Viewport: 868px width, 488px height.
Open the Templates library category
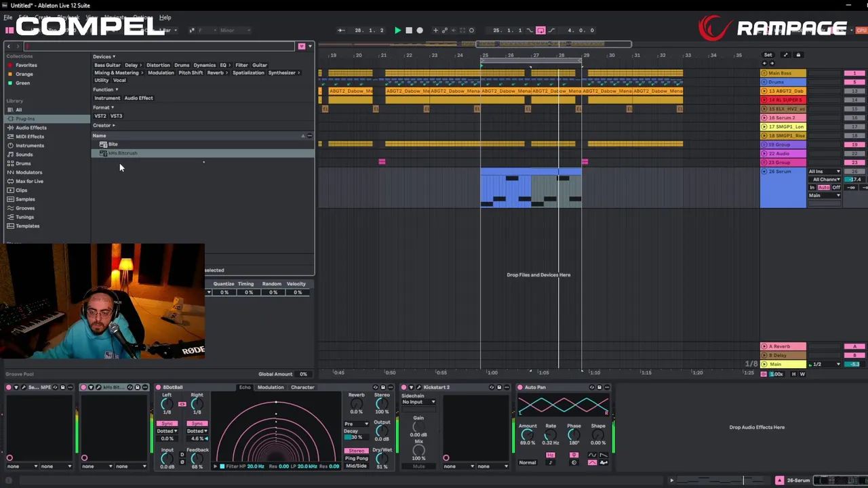(27, 226)
